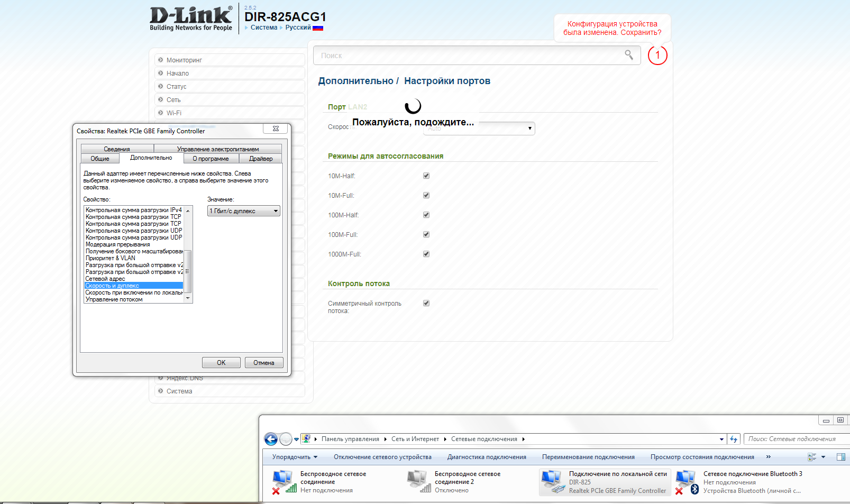Screen dimensions: 850x504
Task: Open the Мониторинг menu item
Action: coord(230,60)
